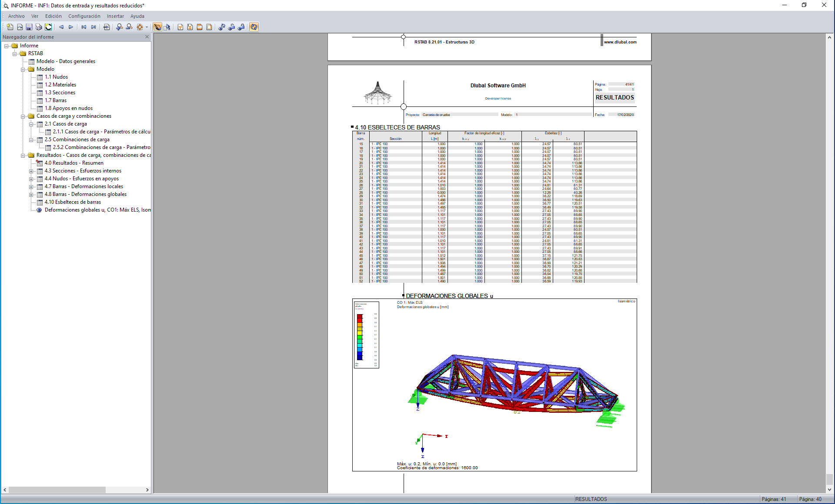This screenshot has width=835, height=504.
Task: Go to previous page arrow
Action: (61, 27)
